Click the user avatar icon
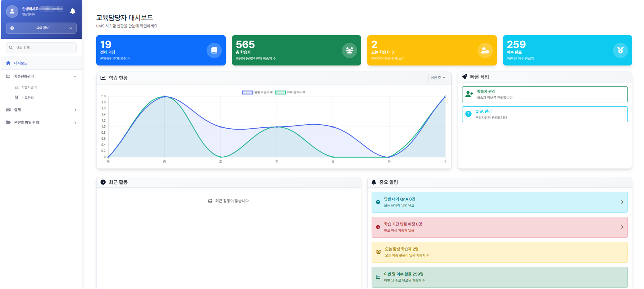This screenshot has width=644, height=289. 12,11
